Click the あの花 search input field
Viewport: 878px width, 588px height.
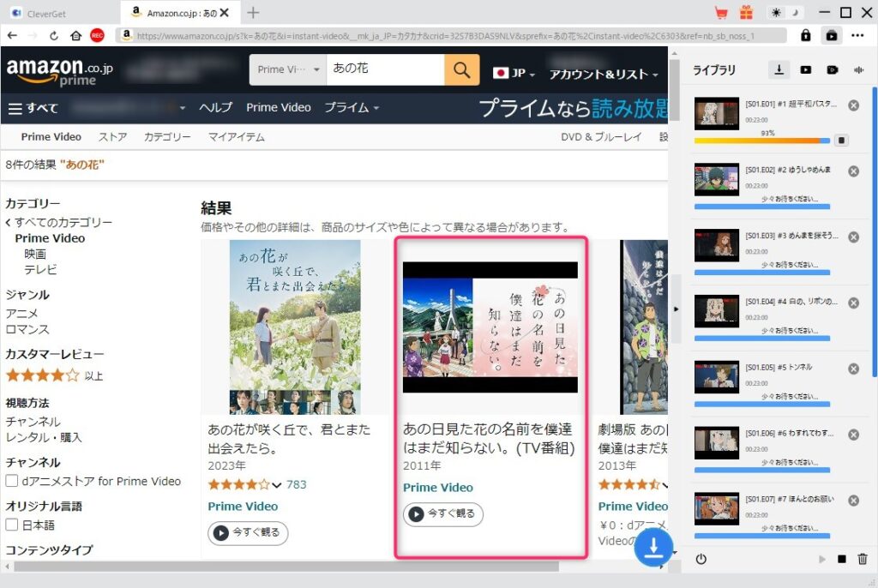[384, 69]
